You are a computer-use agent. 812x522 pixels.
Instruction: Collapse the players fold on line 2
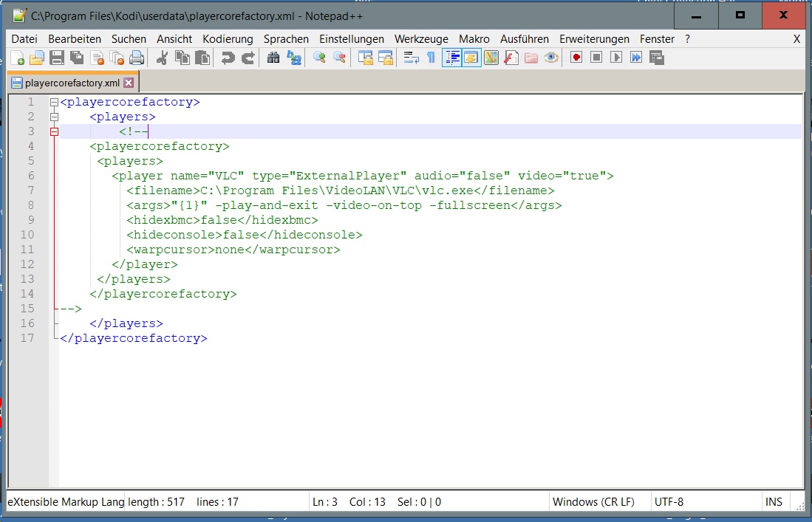coord(54,117)
